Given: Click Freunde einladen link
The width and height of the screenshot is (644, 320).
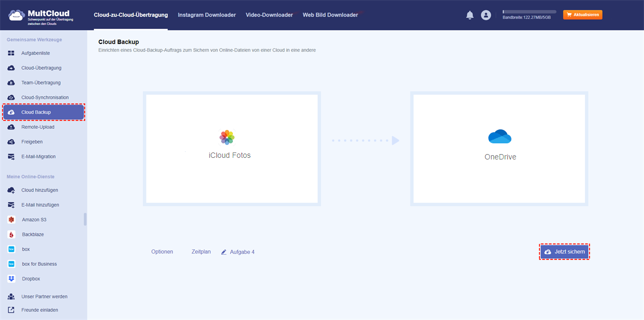Looking at the screenshot, I should tap(40, 310).
